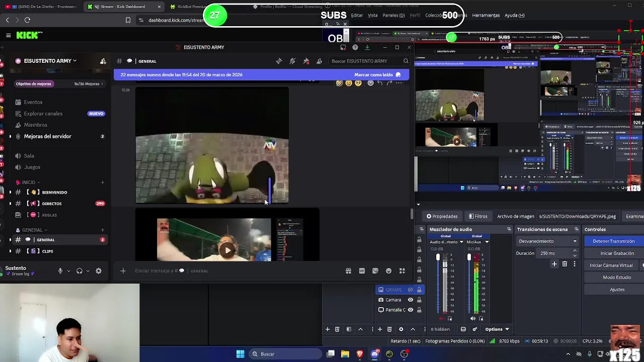Hide Camara source using eye icon
644x362 pixels.
[411, 300]
